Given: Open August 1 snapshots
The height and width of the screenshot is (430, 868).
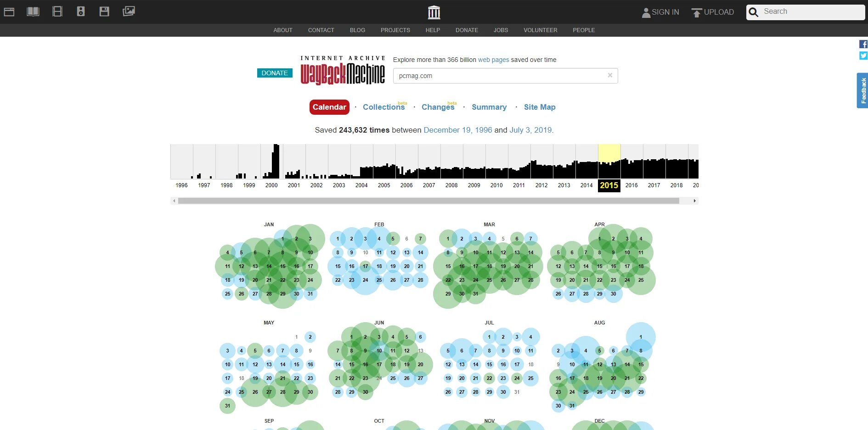Looking at the screenshot, I should point(641,337).
